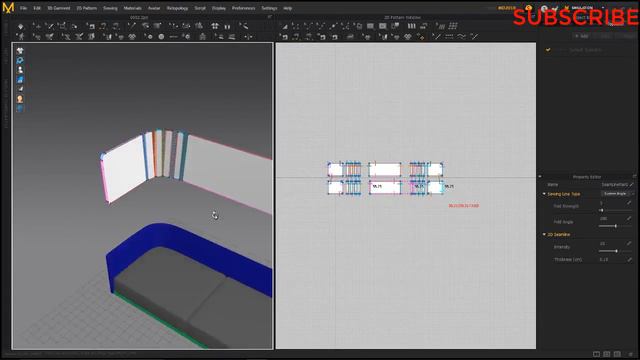This screenshot has height=360, width=640.
Task: Toggle avatar display person icon in 3D view
Action: [20, 70]
